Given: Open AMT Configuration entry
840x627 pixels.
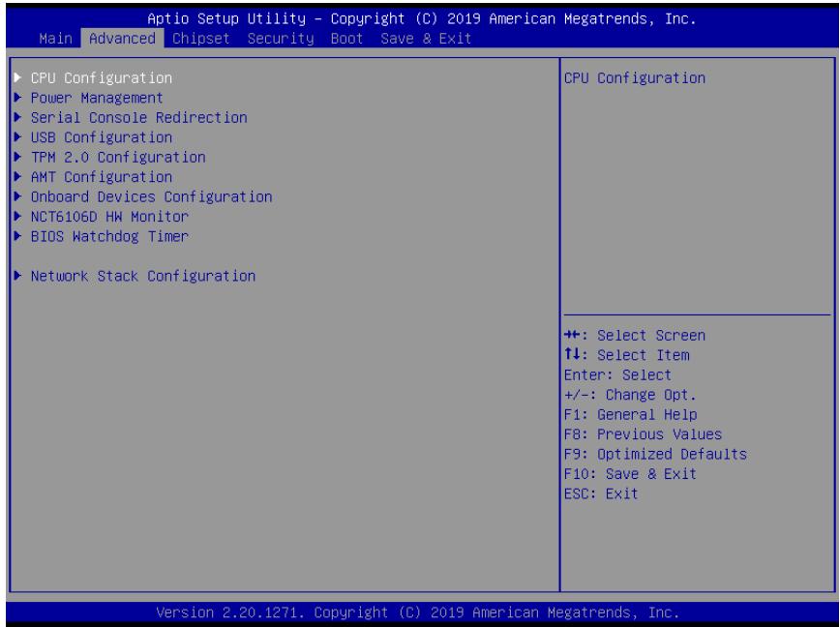Looking at the screenshot, I should [102, 177].
